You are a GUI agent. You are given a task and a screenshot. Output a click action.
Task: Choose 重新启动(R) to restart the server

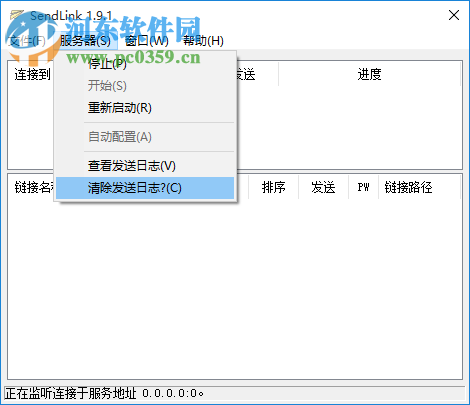click(145, 108)
